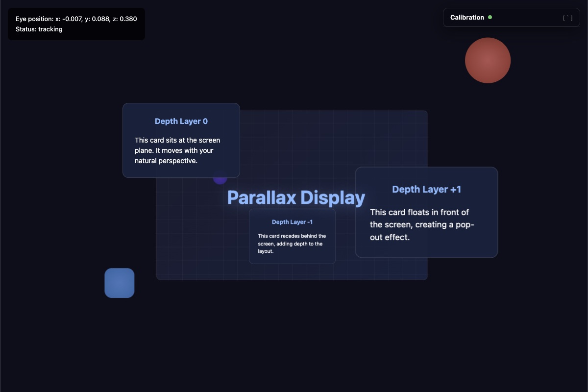Click the green calibration status dot
Screen dimensions: 588x392
coord(490,17)
